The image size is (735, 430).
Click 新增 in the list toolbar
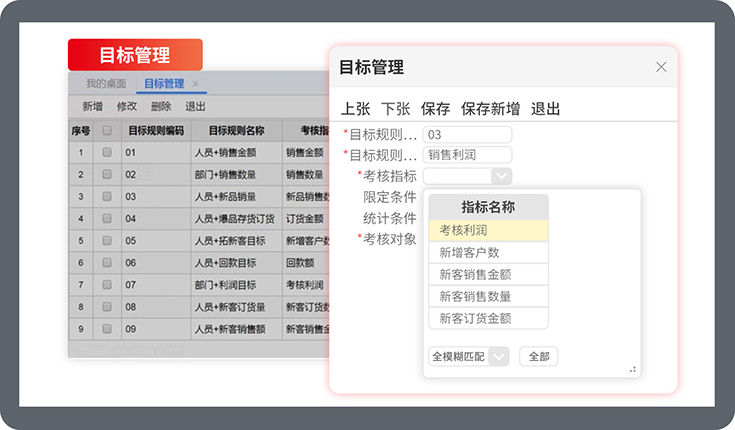(x=92, y=107)
